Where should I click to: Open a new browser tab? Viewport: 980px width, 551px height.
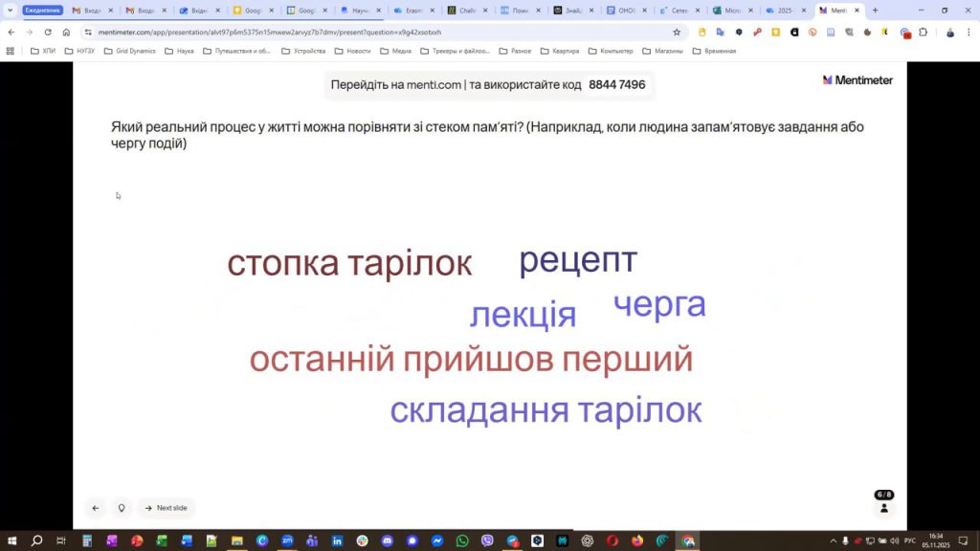coord(875,10)
